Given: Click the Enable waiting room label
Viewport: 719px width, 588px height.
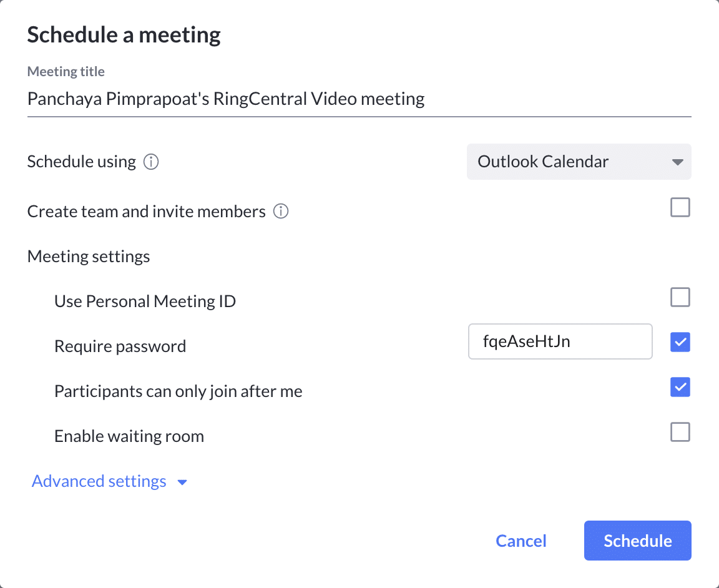Looking at the screenshot, I should tap(129, 436).
